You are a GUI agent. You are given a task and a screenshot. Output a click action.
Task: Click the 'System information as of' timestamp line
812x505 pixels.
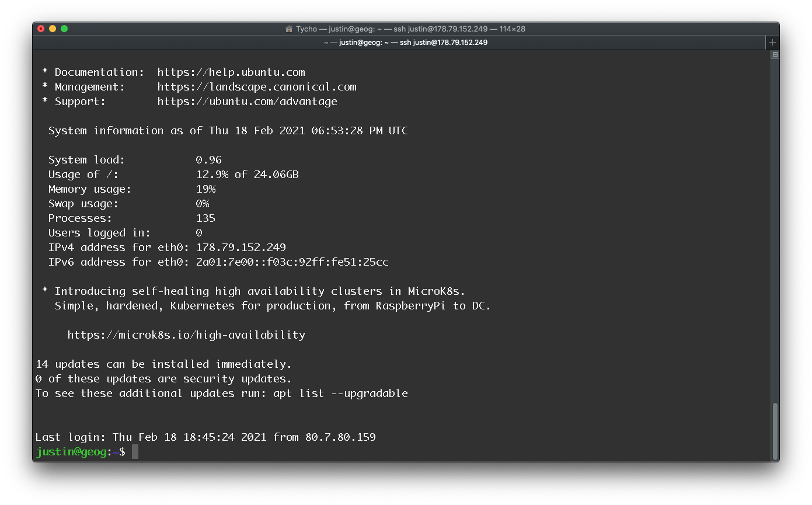click(x=228, y=131)
